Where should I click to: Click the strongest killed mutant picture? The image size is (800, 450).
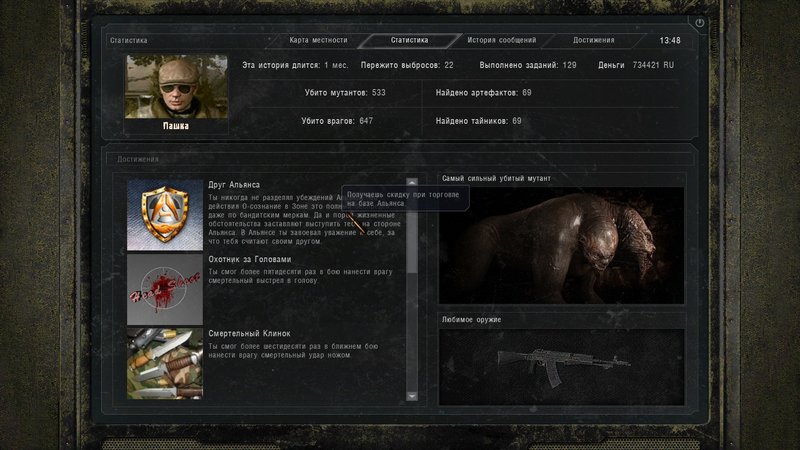561,245
